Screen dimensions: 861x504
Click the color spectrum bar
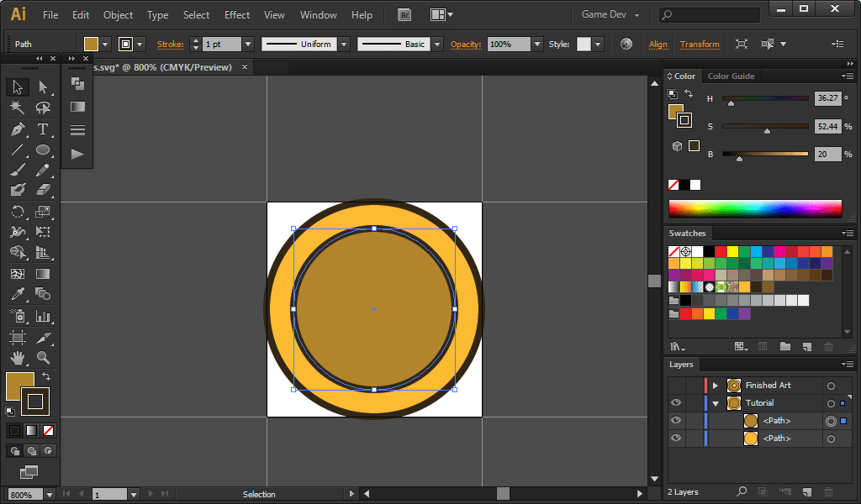(754, 208)
